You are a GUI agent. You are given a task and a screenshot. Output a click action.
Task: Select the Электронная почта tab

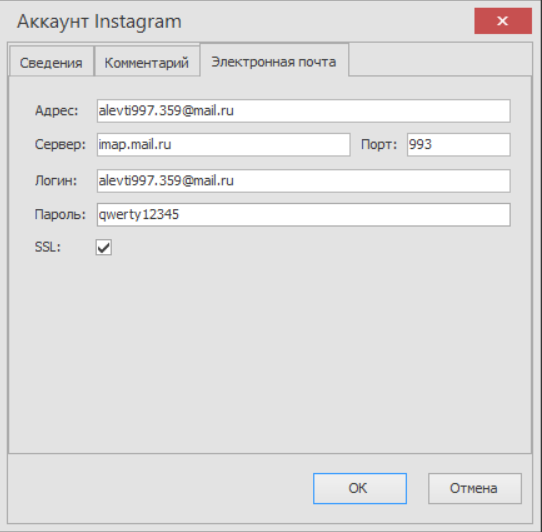pos(274,60)
